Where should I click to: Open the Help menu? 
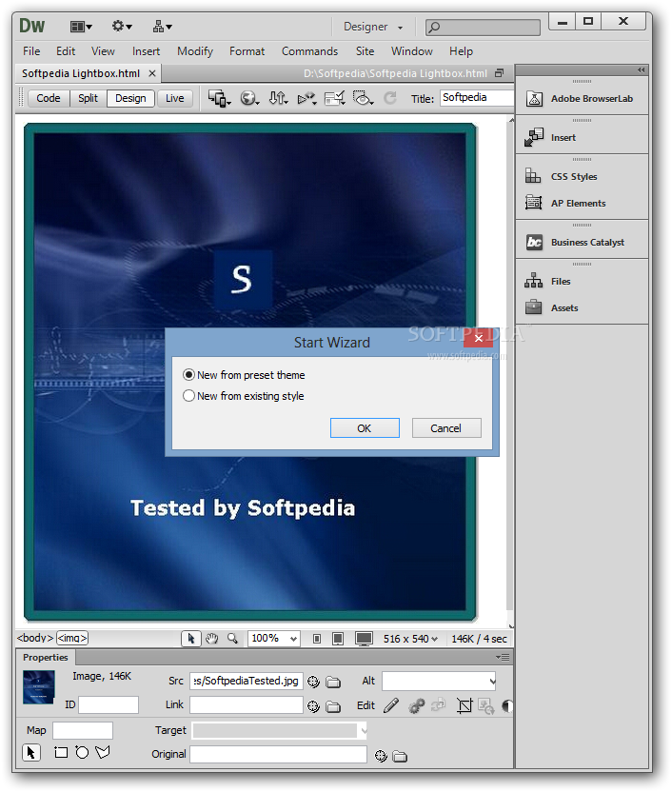tap(461, 51)
